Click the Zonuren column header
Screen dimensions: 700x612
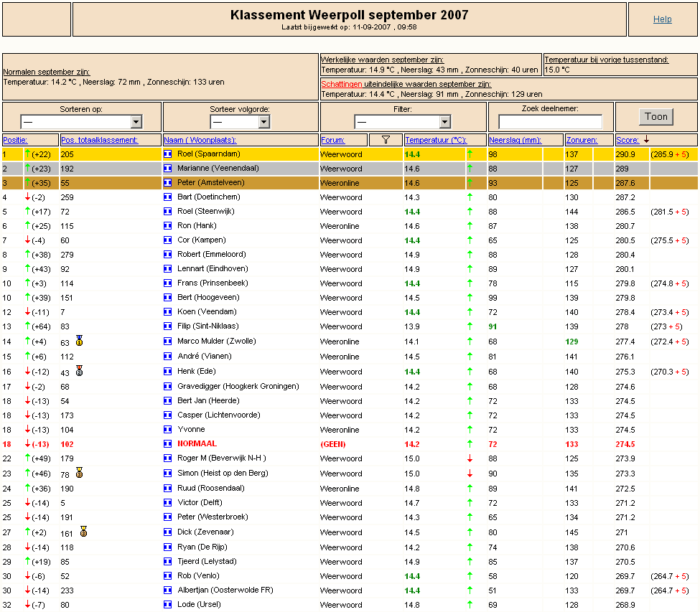point(582,140)
